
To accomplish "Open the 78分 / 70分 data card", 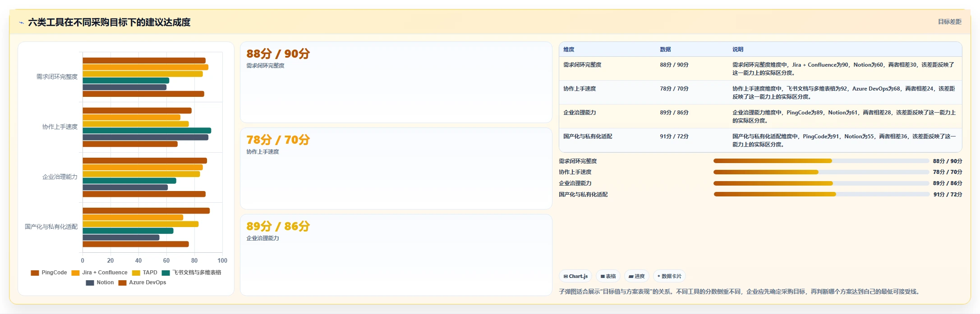I will (x=396, y=168).
